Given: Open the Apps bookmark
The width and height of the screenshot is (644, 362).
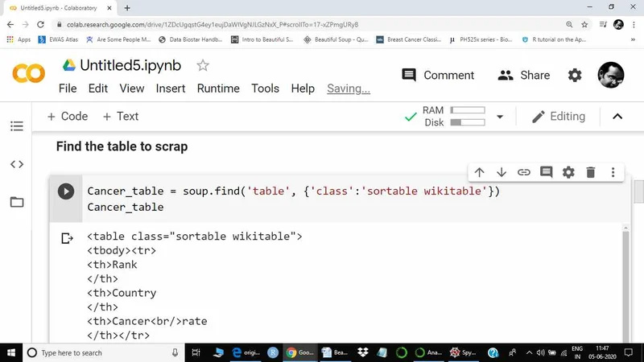Looking at the screenshot, I should click(x=19, y=39).
